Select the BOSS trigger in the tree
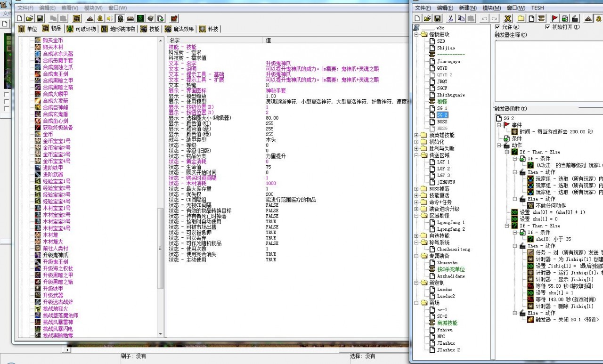This screenshot has width=603, height=364. pos(442,121)
